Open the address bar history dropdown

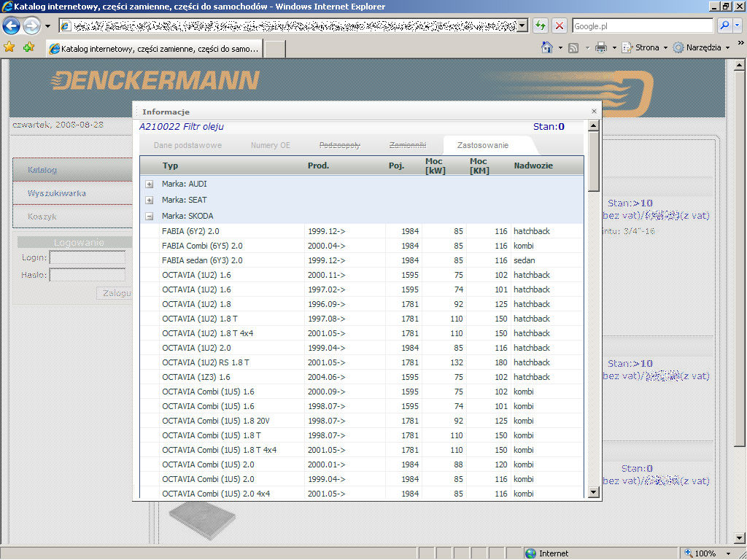[522, 26]
